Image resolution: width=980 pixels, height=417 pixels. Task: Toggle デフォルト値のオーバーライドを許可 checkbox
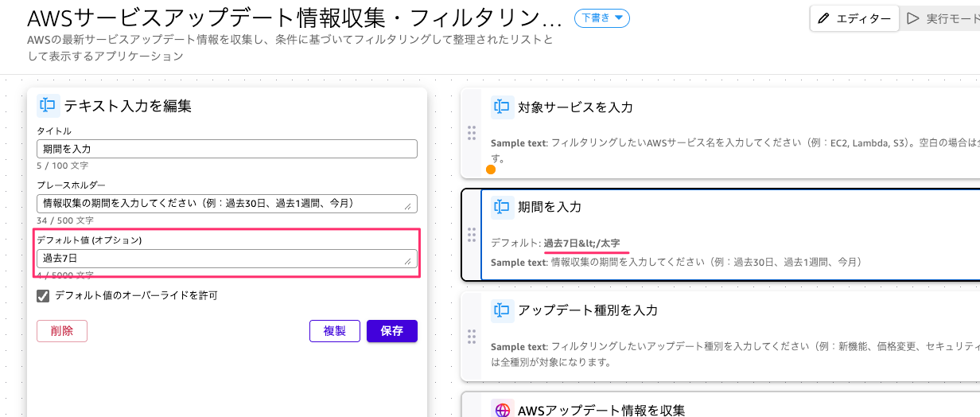click(44, 295)
